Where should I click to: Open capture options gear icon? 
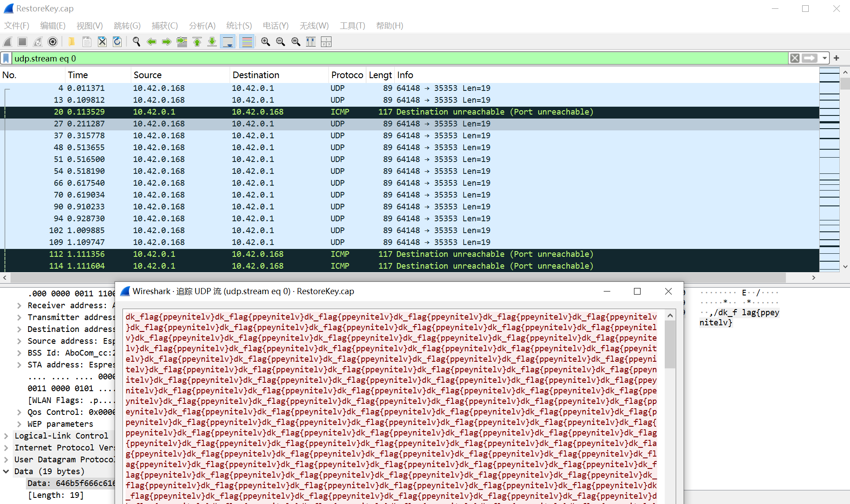(x=53, y=42)
